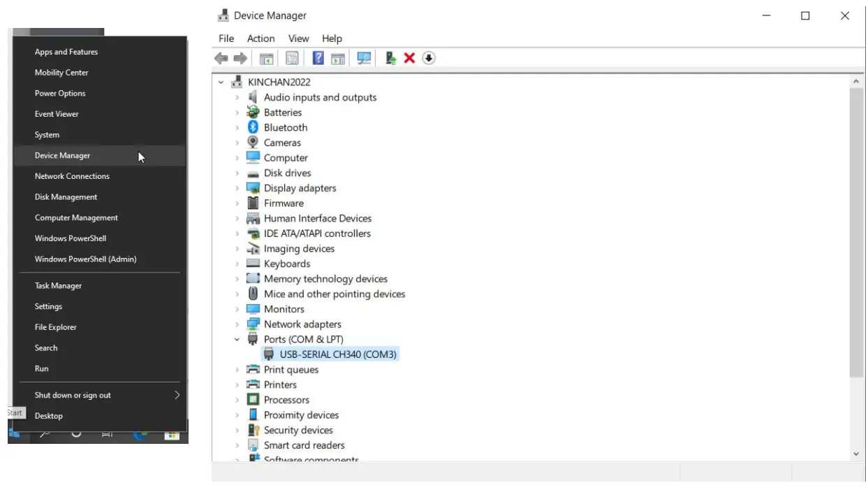Click the Bluetooth symbol icon in the tree
The height and width of the screenshot is (490, 868).
tap(253, 127)
